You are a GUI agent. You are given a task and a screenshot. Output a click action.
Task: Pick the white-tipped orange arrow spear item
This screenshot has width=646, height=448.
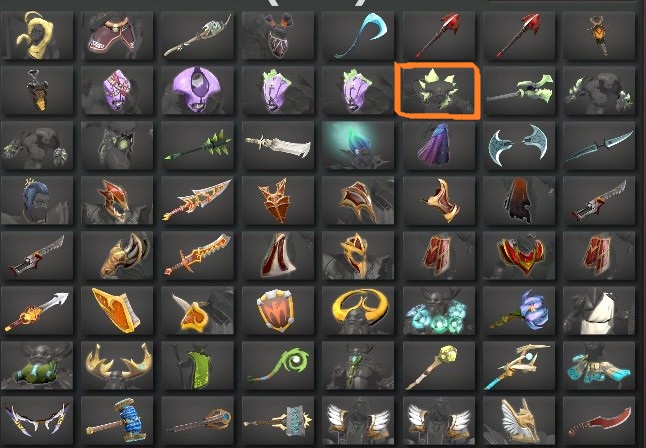tap(37, 311)
